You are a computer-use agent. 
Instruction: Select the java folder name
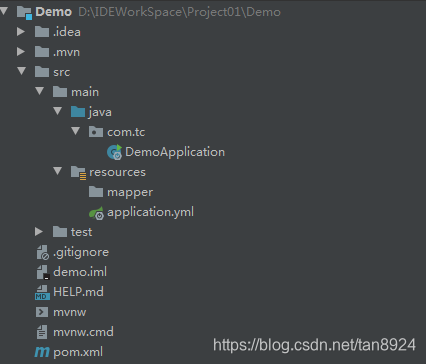100,112
